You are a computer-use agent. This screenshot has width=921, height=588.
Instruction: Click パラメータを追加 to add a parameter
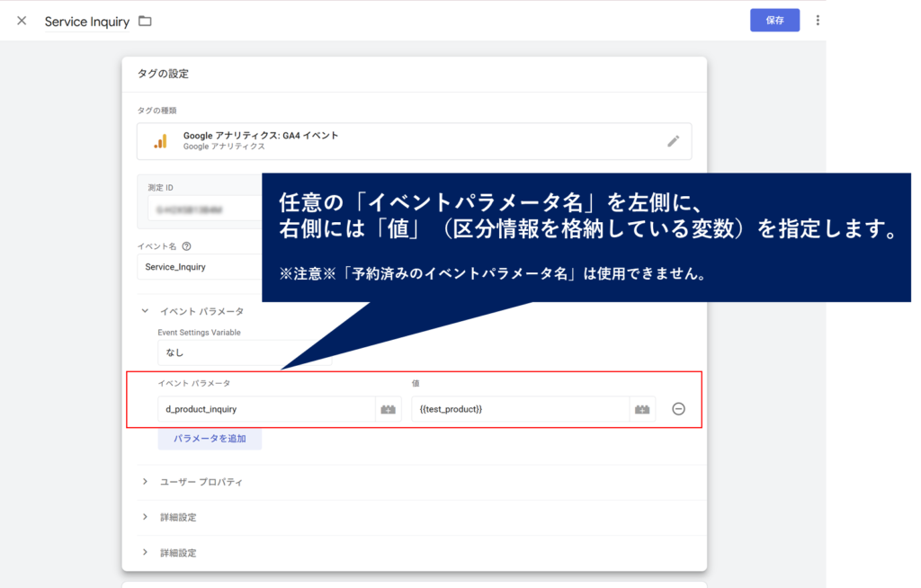[x=210, y=439]
